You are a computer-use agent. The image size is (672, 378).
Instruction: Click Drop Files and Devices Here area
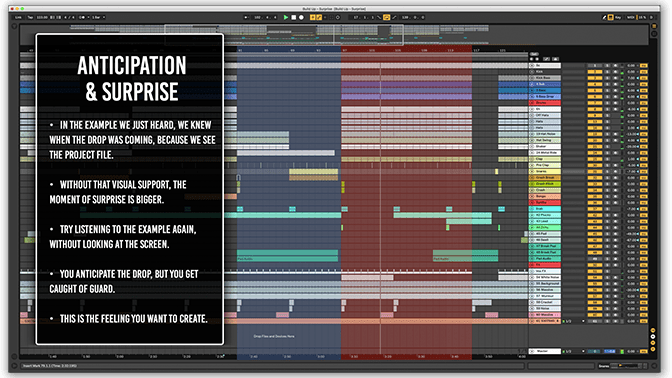tap(274, 336)
